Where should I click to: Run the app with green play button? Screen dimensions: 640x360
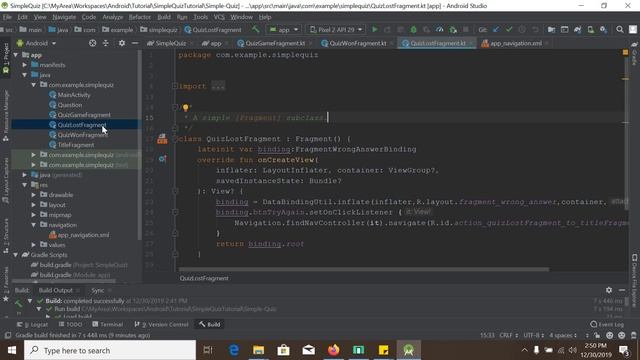point(374,29)
